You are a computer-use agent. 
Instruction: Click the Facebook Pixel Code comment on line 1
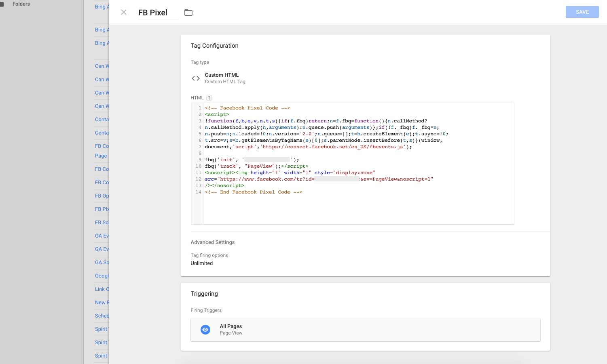point(247,108)
